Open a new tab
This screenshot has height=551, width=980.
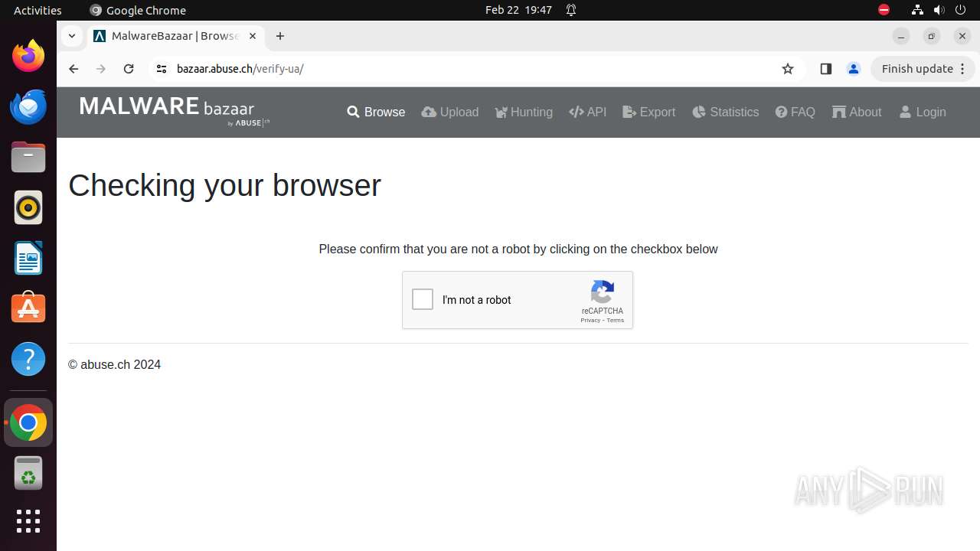pos(280,36)
